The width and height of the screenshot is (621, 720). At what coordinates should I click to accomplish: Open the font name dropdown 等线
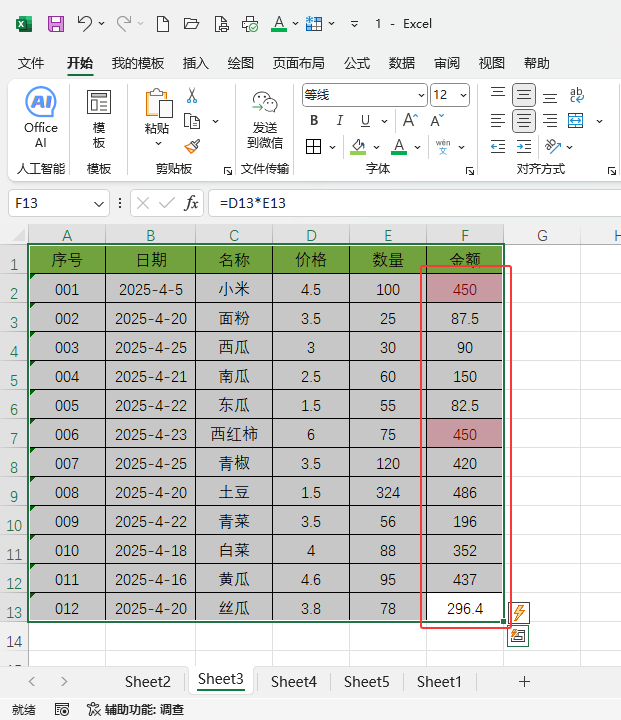coord(421,96)
